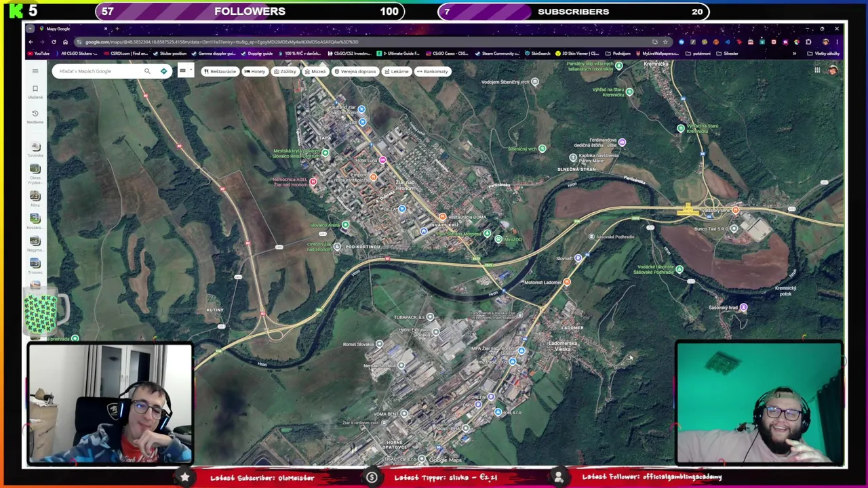The width and height of the screenshot is (868, 488).
Task: Open the Chrome three-dot menu
Action: (837, 42)
